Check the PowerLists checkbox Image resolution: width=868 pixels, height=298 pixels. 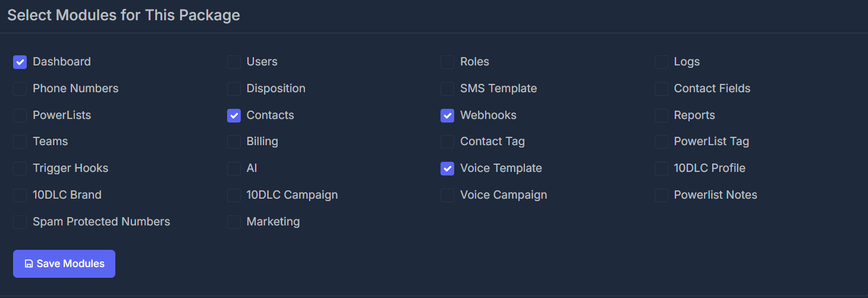coord(20,115)
